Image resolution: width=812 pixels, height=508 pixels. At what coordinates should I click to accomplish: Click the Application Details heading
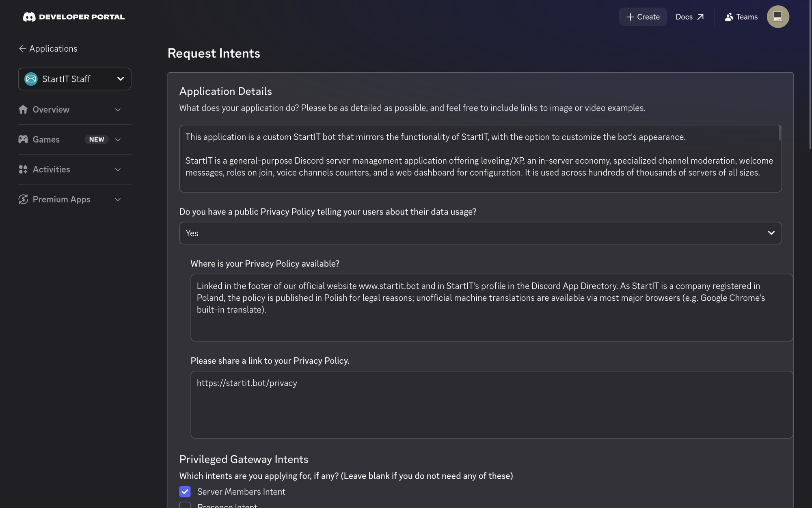tap(226, 91)
